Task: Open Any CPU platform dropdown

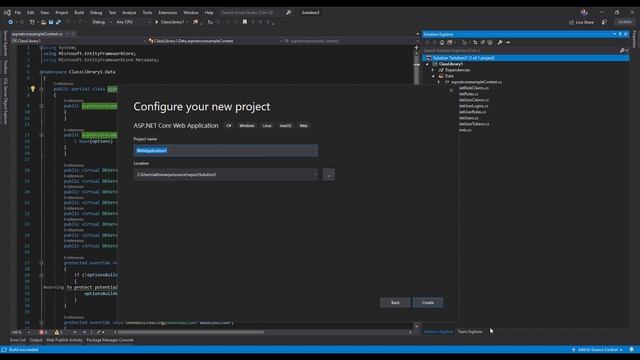Action: 133,22
